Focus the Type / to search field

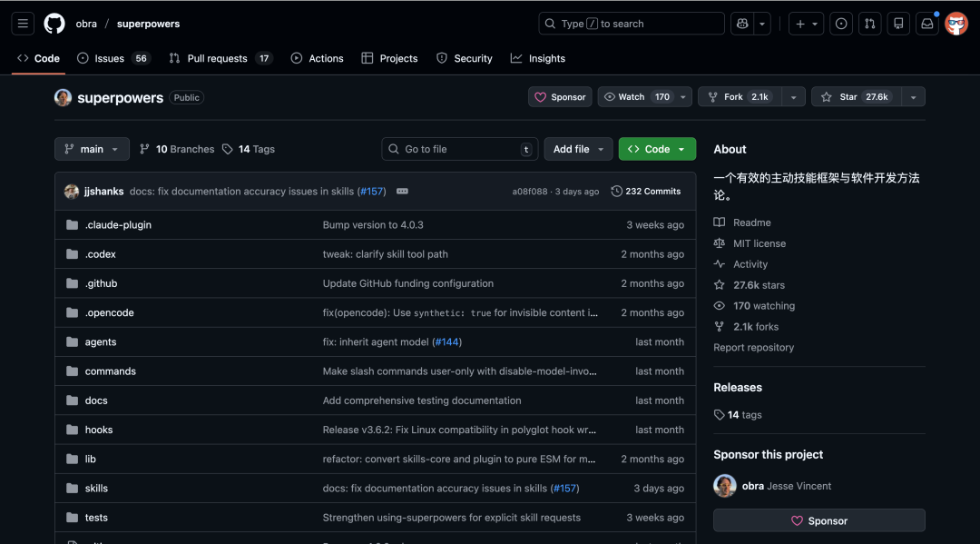[632, 24]
